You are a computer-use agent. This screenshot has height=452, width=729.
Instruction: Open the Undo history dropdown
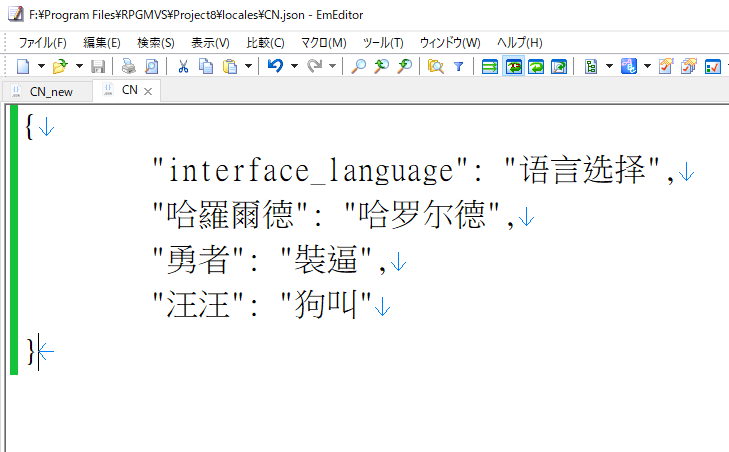click(x=294, y=66)
